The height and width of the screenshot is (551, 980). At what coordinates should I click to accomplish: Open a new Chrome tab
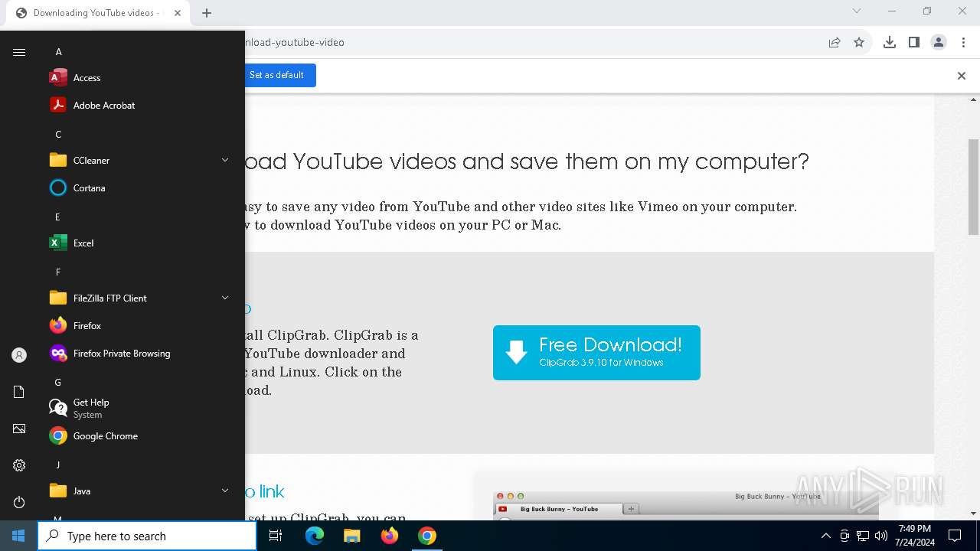coord(207,13)
